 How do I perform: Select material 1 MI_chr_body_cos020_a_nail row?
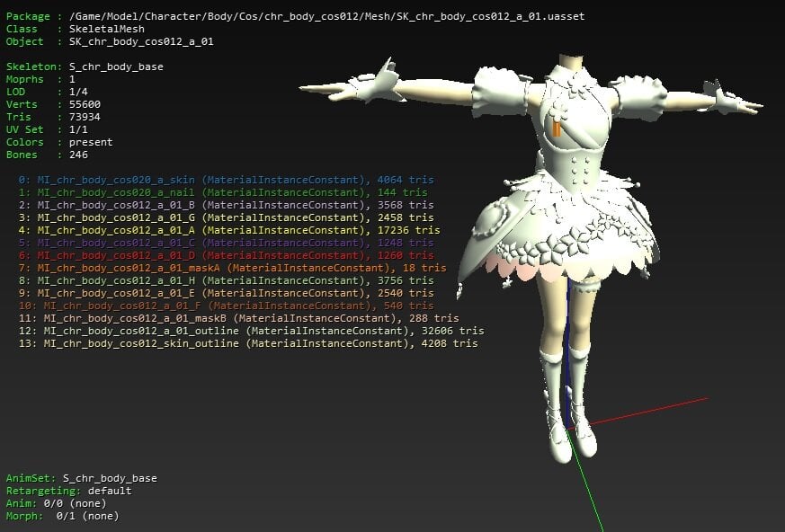click(x=223, y=192)
